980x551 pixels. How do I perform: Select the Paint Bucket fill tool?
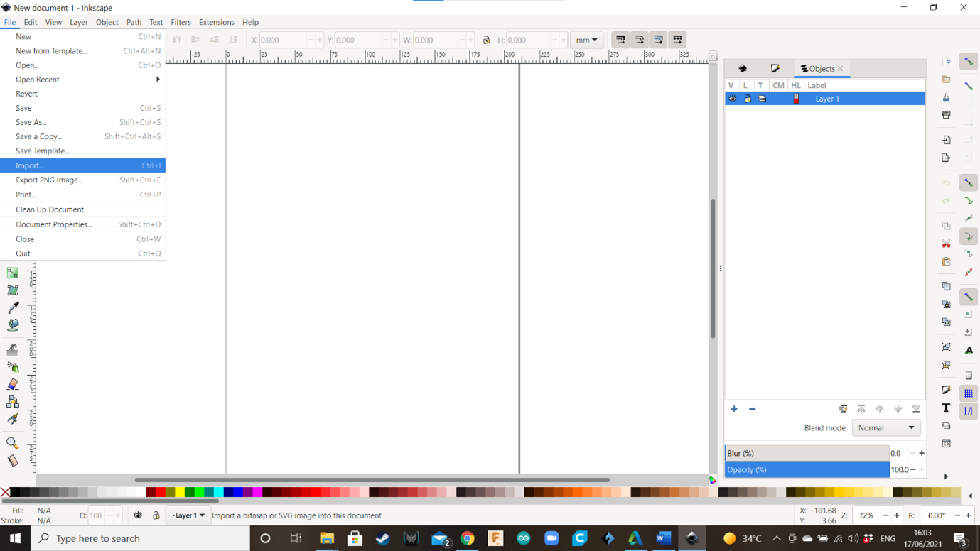point(12,325)
